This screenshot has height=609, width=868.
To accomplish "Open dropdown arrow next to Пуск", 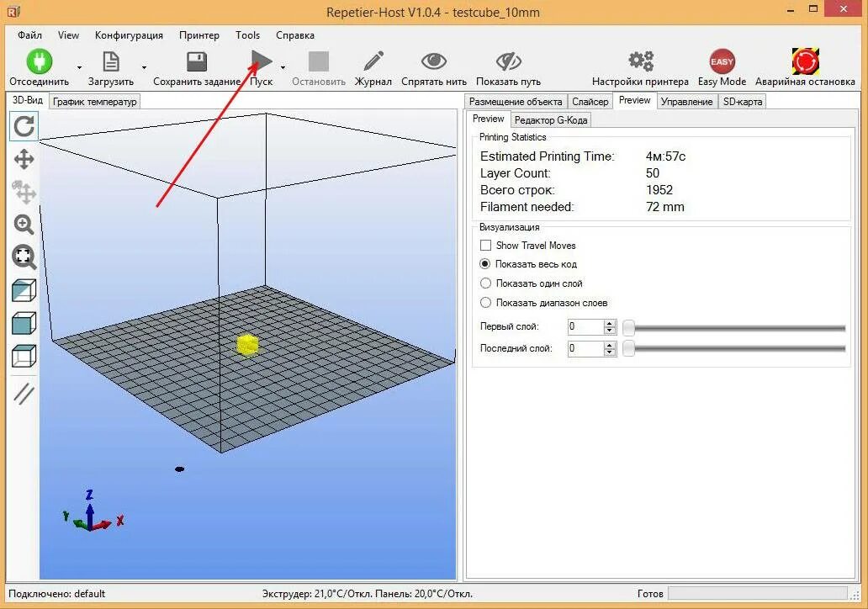I will point(283,67).
